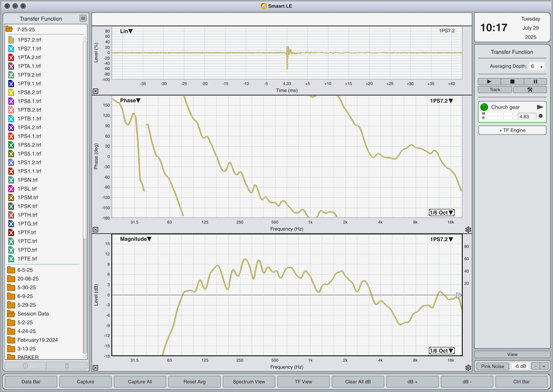
Task: Click the Capture All button
Action: tap(140, 382)
